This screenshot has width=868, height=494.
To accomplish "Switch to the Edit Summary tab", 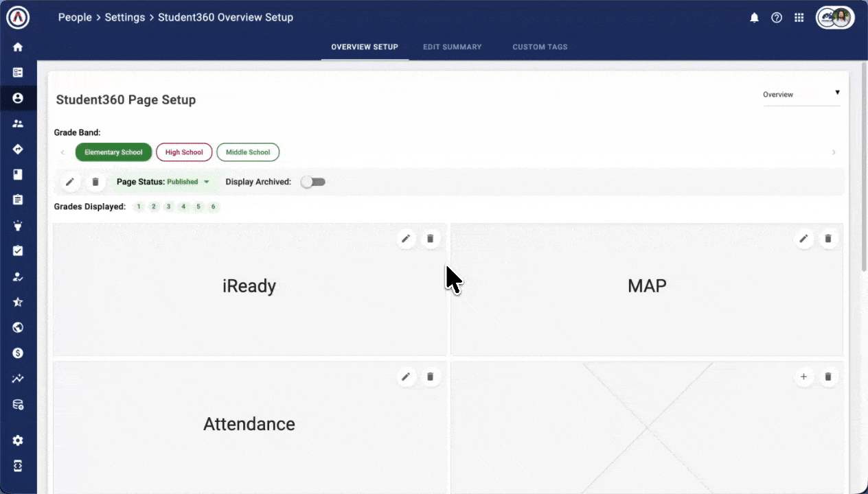I will pos(452,47).
